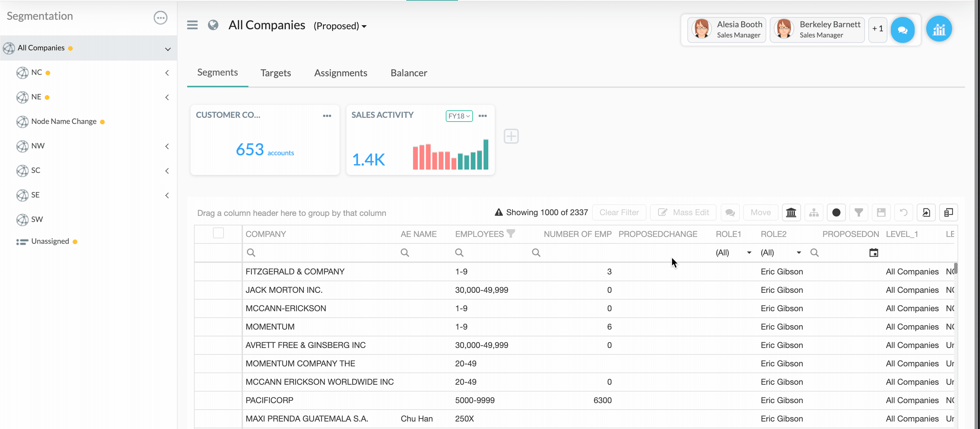This screenshot has height=429, width=980.
Task: Add a new metric card
Action: (511, 136)
